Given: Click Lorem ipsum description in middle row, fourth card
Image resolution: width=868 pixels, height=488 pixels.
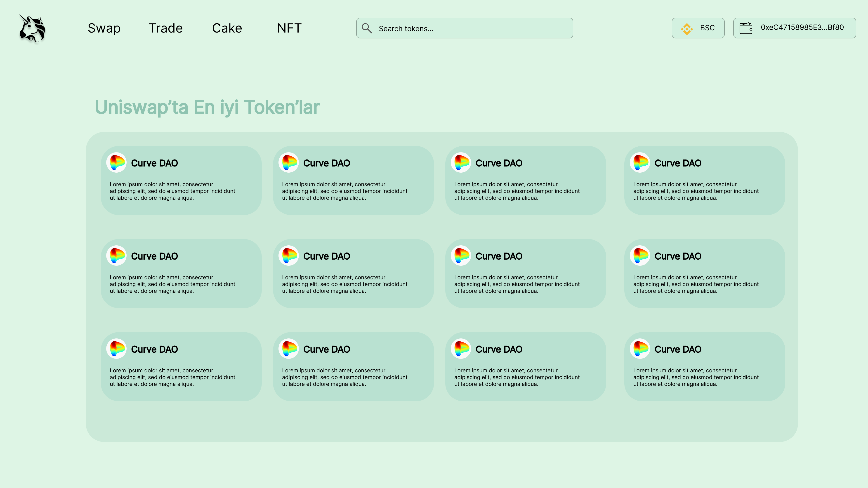Looking at the screenshot, I should click(x=696, y=284).
